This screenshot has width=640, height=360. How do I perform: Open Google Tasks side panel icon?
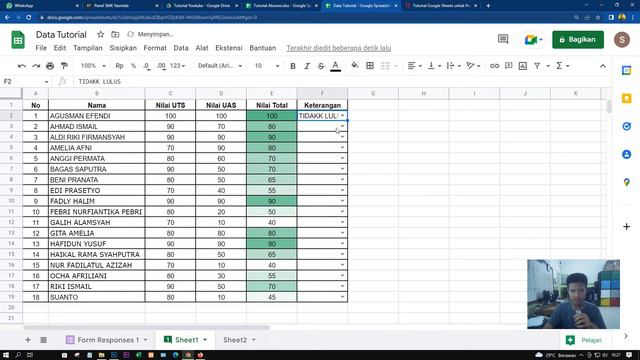pyautogui.click(x=626, y=127)
